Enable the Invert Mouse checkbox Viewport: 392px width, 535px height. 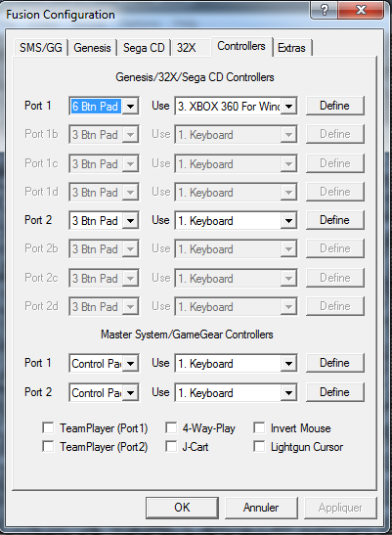point(259,427)
